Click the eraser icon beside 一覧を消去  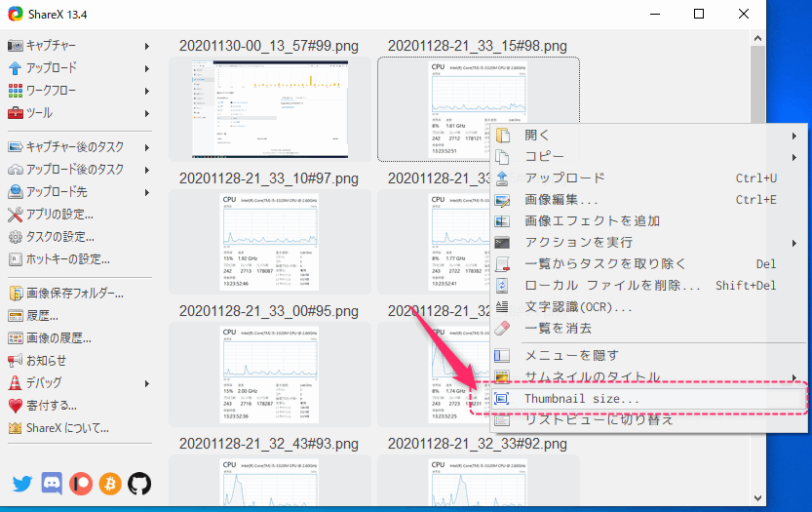pos(502,328)
